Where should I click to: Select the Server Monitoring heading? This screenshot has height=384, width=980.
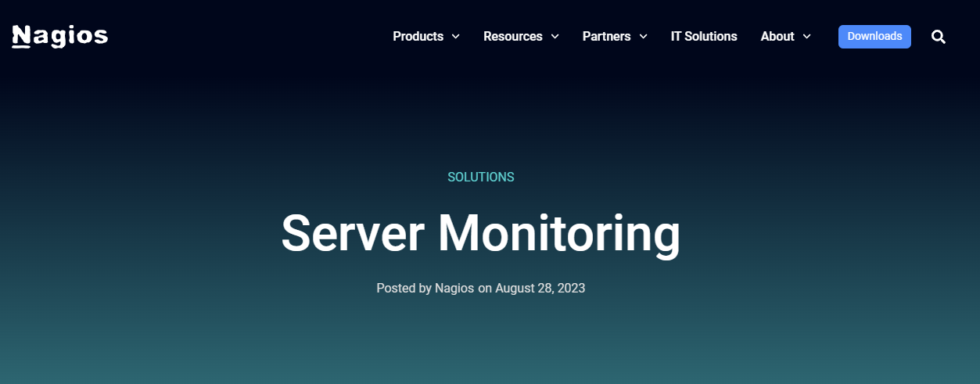[480, 234]
